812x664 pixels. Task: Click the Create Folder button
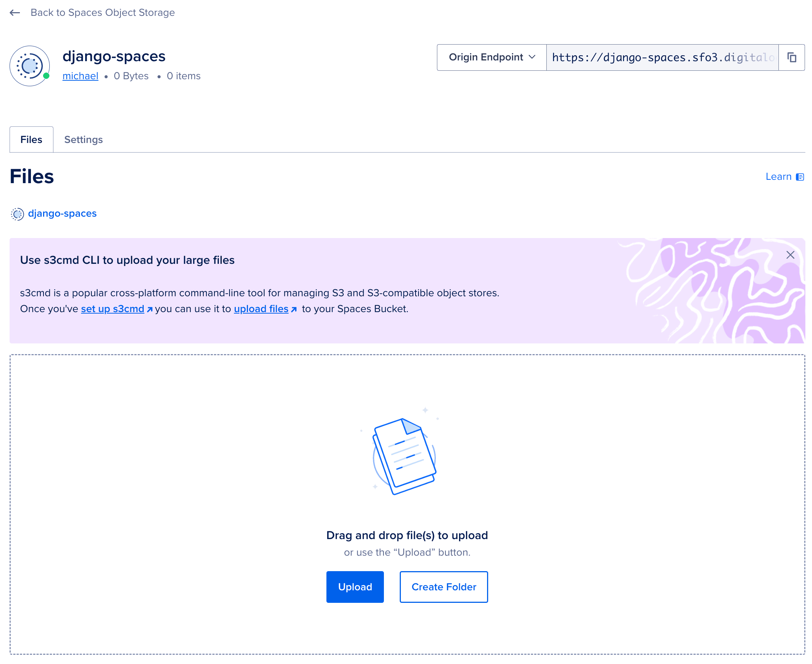click(x=443, y=587)
